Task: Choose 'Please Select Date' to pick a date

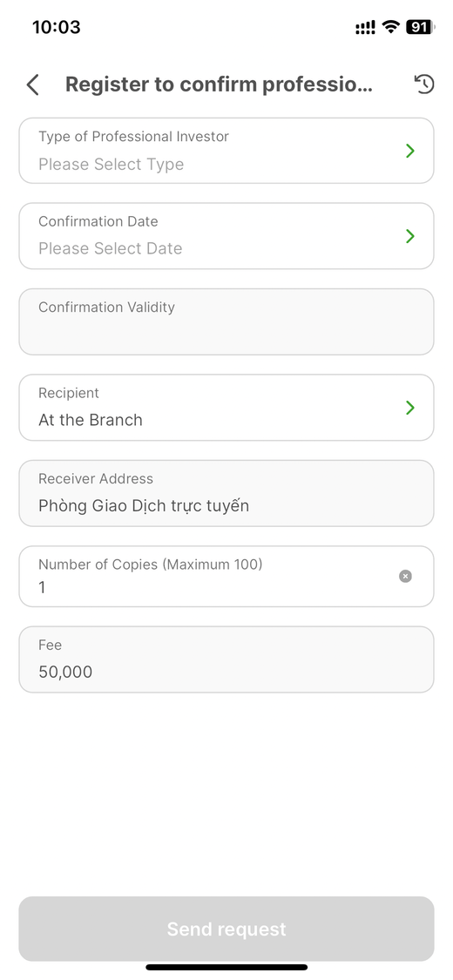Action: (111, 248)
